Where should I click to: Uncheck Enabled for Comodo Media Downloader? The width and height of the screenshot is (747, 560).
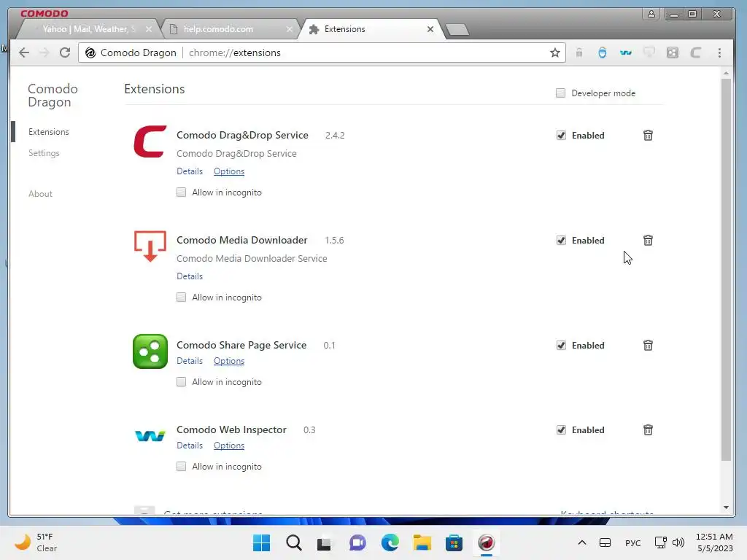click(561, 240)
